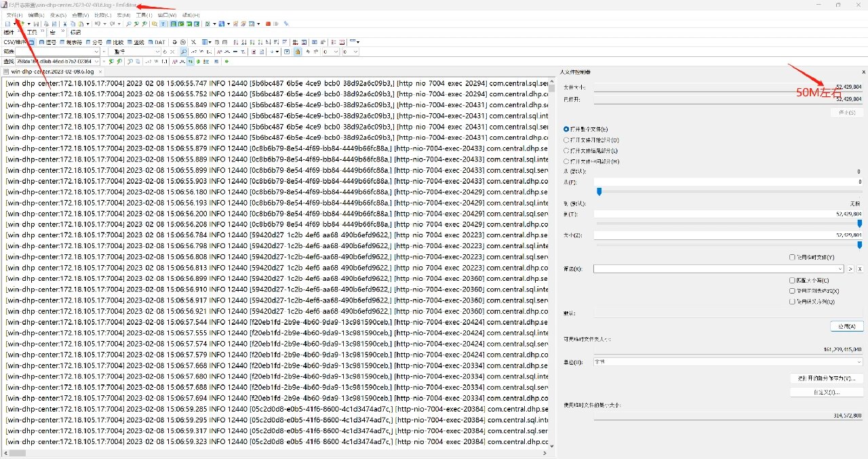Click the first green find icon in 查找 toolbar
The height and width of the screenshot is (459, 868).
click(111, 62)
